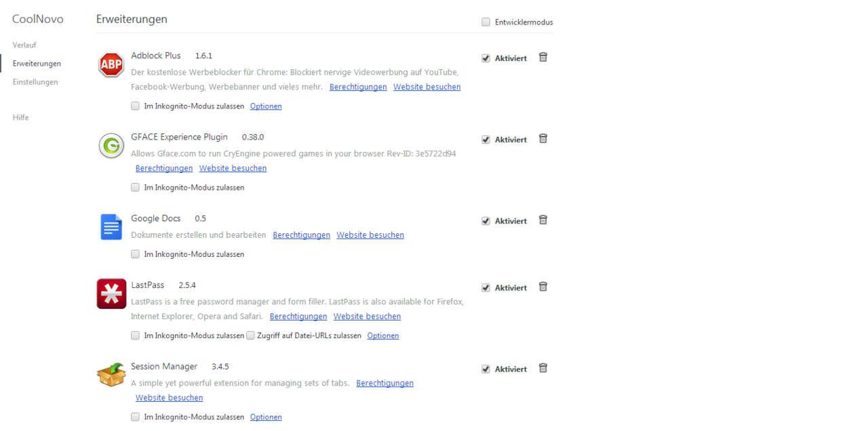Click the Google Docs extension name
Viewport: 868px width, 431px height.
coord(156,218)
